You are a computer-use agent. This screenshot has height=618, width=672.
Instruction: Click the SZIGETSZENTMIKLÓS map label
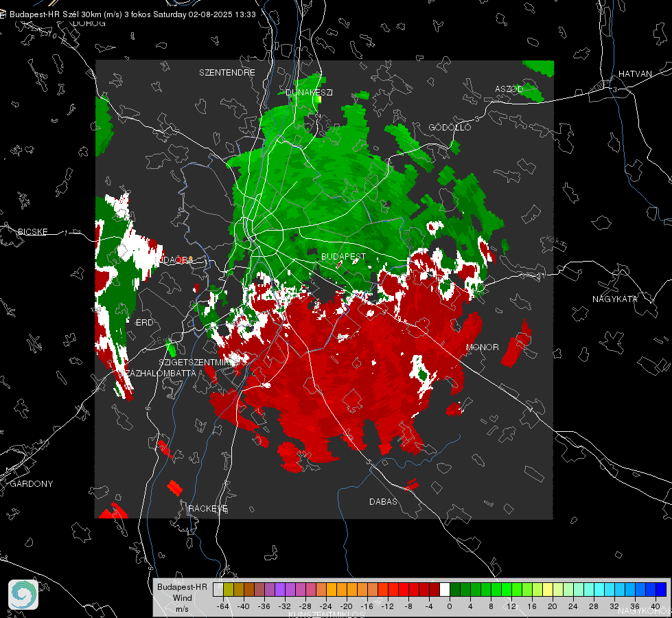coord(202,362)
